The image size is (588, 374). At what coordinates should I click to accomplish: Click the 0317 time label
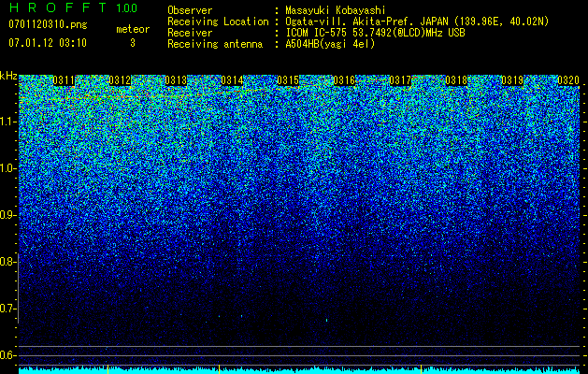400,80
